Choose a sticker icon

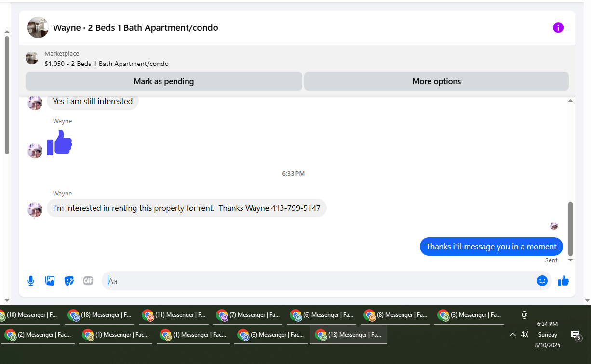click(69, 281)
